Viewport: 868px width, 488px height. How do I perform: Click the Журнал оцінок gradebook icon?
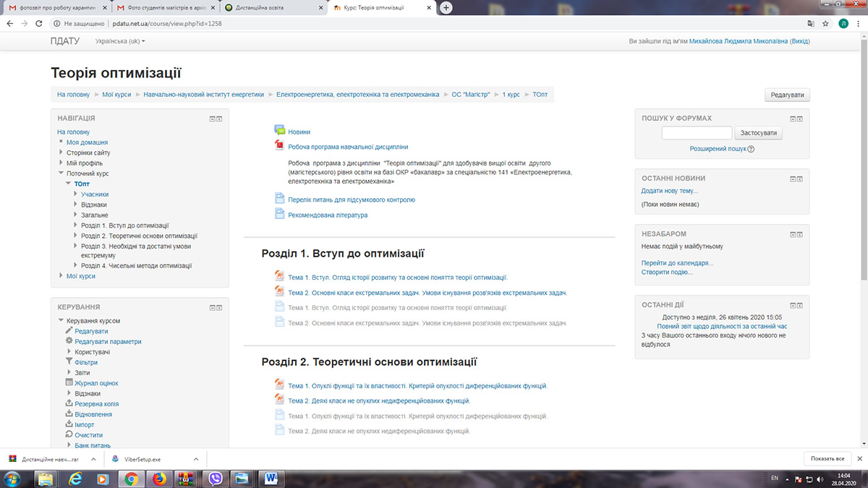[69, 382]
